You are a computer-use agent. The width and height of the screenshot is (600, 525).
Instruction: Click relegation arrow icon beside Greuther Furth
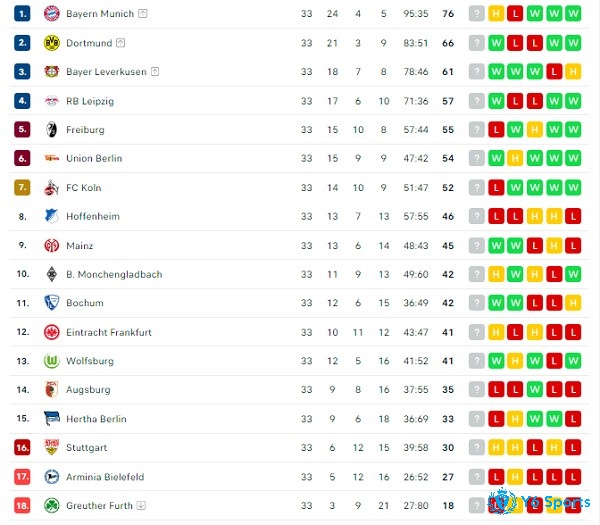(141, 505)
